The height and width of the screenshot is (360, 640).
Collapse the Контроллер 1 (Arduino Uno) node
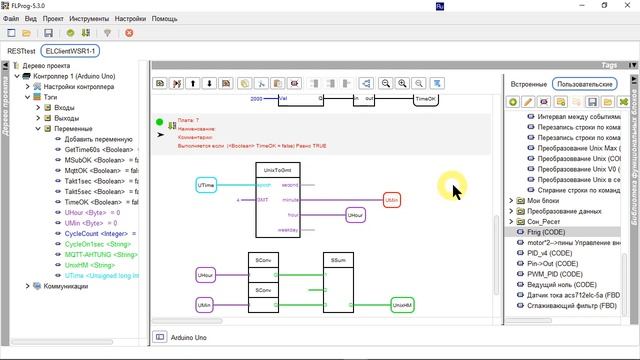tap(17, 76)
